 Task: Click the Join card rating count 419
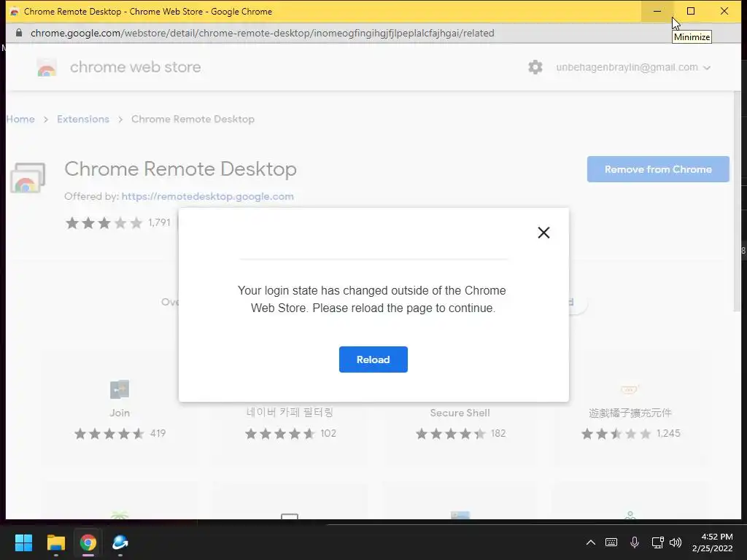click(158, 433)
